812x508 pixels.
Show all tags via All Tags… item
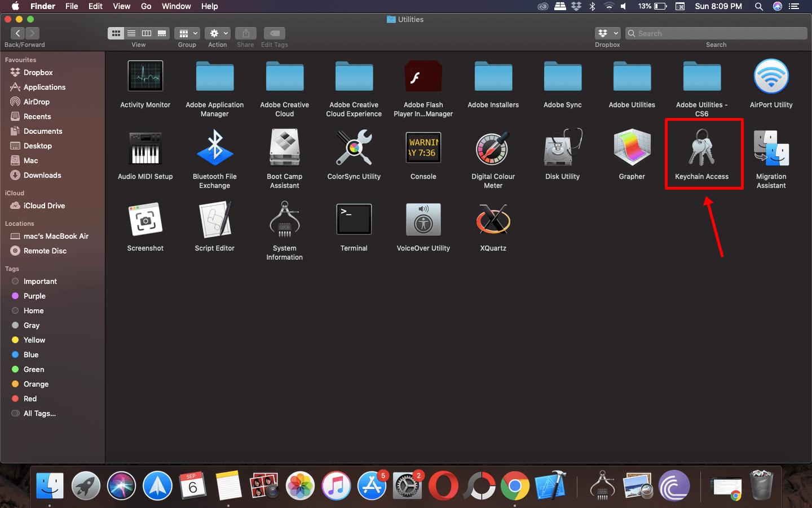click(39, 414)
